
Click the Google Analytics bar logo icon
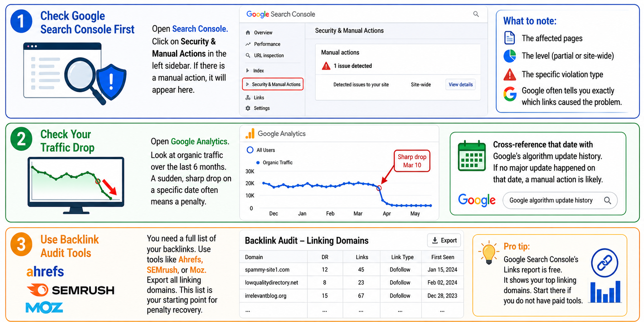(250, 134)
